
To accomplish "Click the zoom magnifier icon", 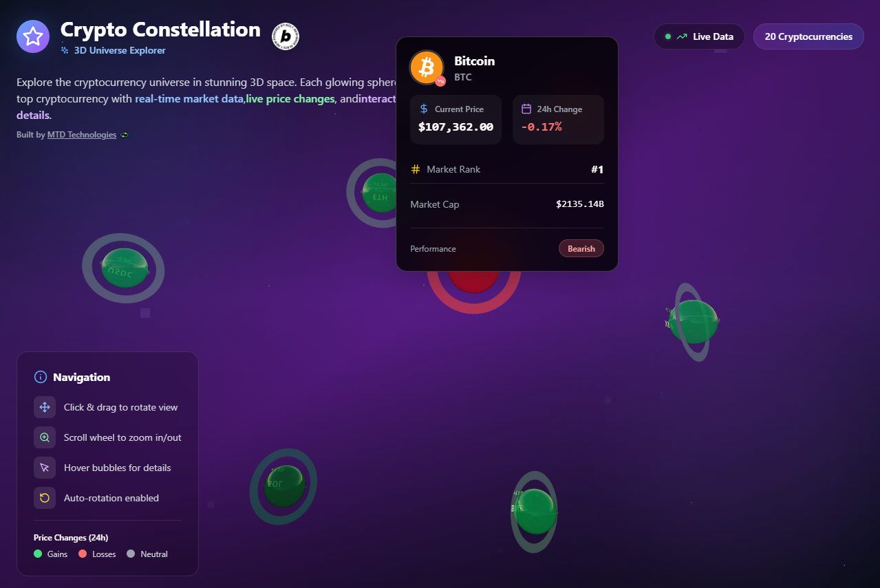I will coord(45,437).
